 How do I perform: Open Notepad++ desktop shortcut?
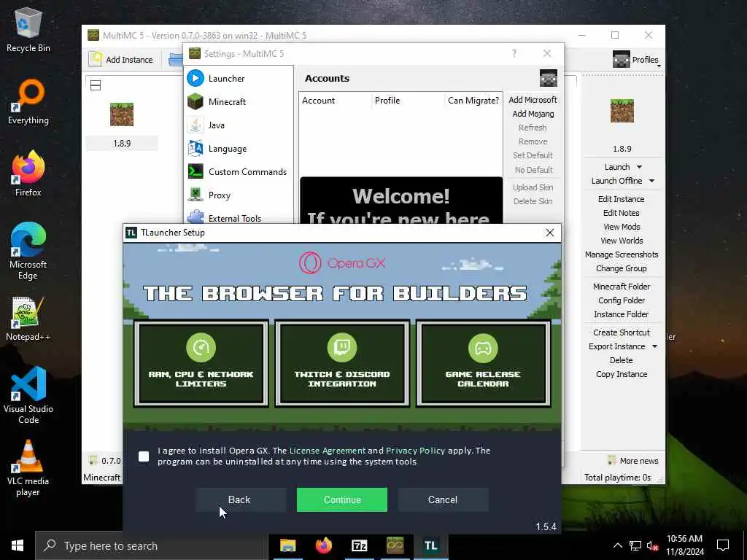pos(28,319)
